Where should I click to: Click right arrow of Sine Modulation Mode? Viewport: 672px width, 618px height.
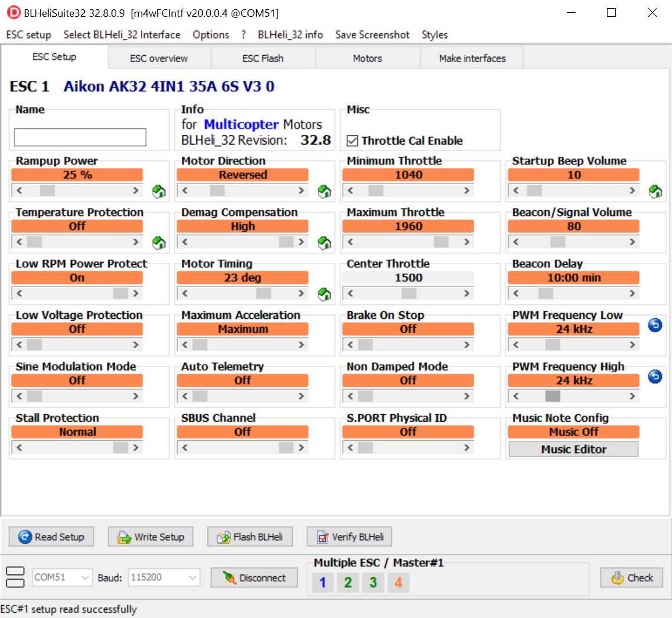(x=136, y=396)
